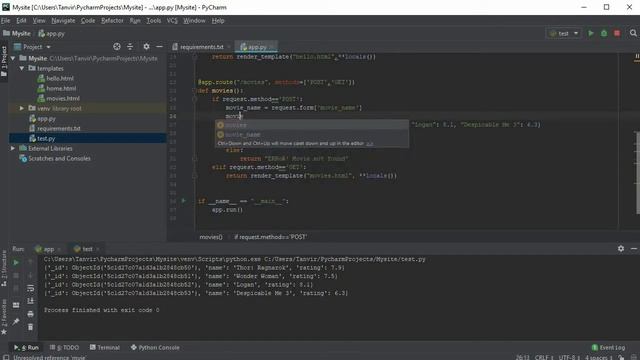Open the Tools menu
640x360 pixels.
154,20
